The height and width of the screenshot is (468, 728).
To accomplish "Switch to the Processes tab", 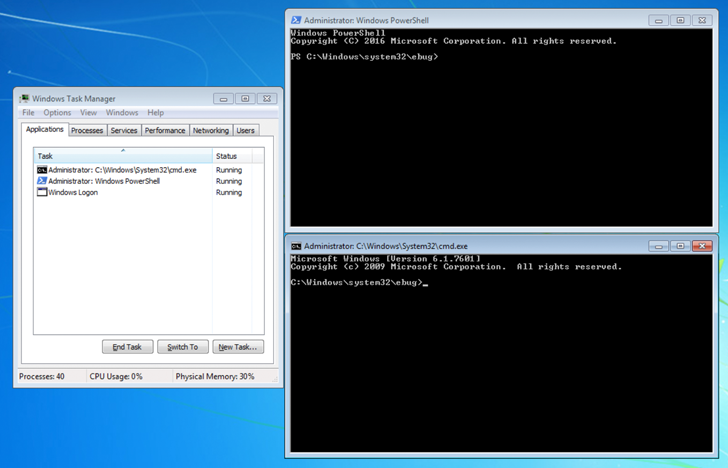I will 87,130.
